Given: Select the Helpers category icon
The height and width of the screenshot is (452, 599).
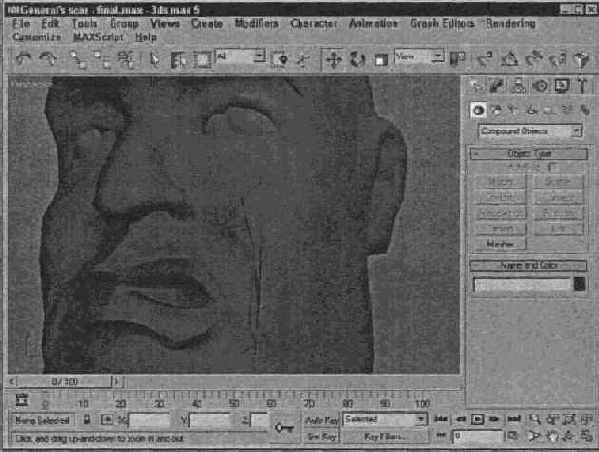Looking at the screenshot, I should point(549,110).
